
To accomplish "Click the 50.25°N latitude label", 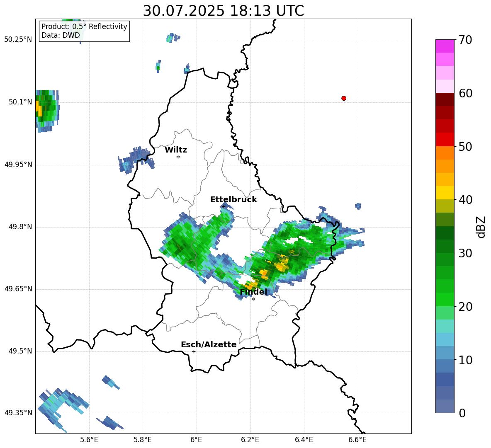I will point(18,40).
